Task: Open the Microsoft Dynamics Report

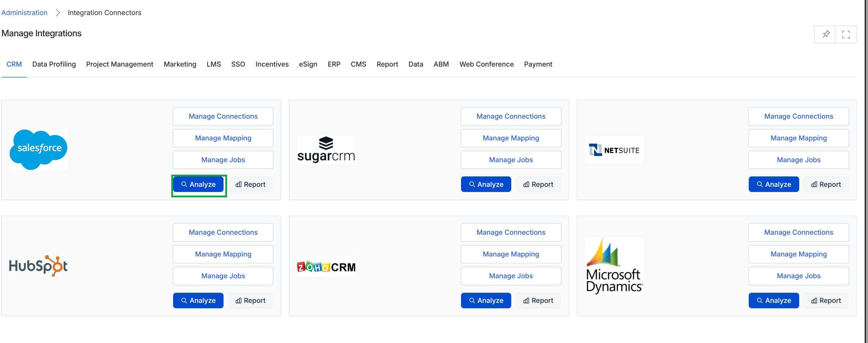Action: [x=826, y=301]
